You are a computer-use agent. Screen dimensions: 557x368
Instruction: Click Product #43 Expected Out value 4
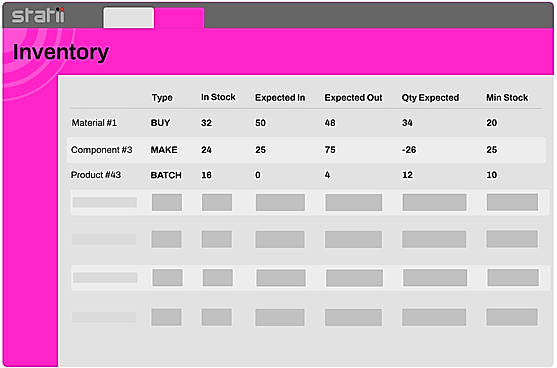coord(327,175)
